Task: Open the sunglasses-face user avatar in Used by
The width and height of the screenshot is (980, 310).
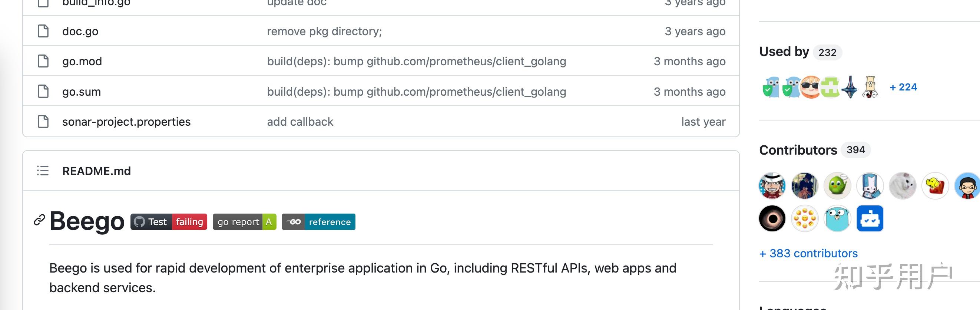Action: [810, 87]
